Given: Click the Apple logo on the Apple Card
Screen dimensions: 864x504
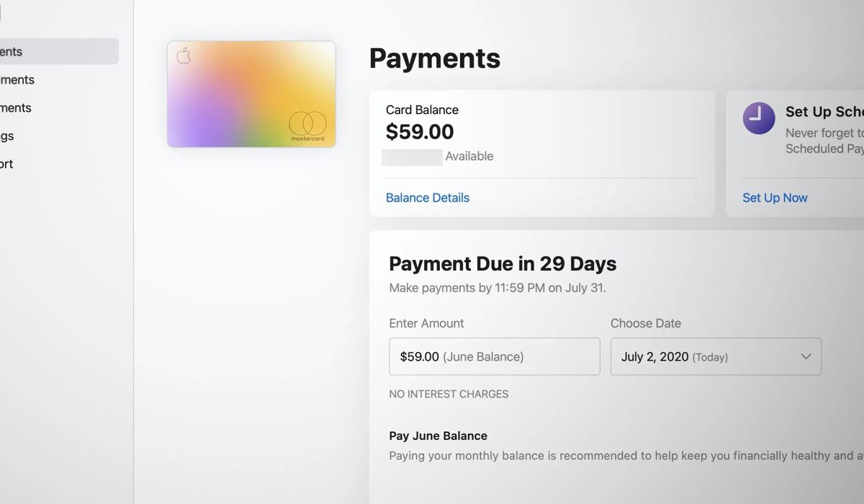Looking at the screenshot, I should click(x=184, y=56).
